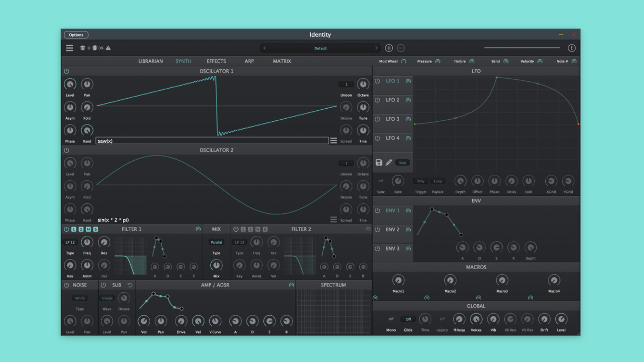
Task: Click the saw(x) formula input field
Action: [x=212, y=141]
